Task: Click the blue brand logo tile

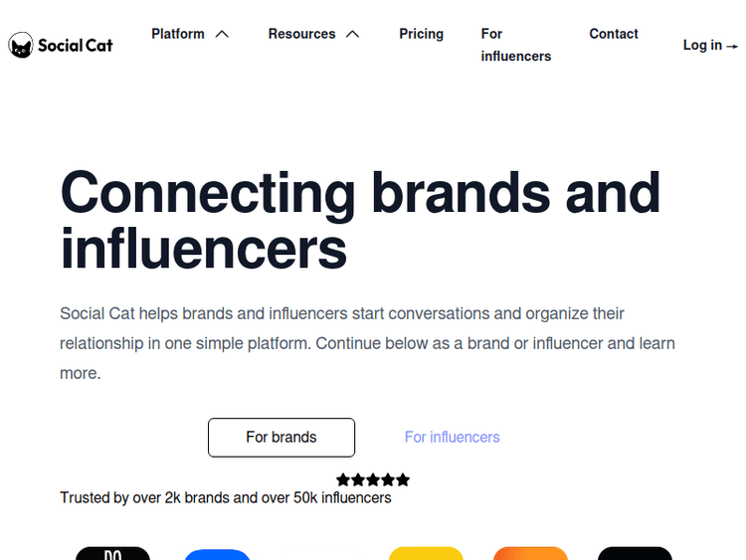Action: tap(217, 554)
